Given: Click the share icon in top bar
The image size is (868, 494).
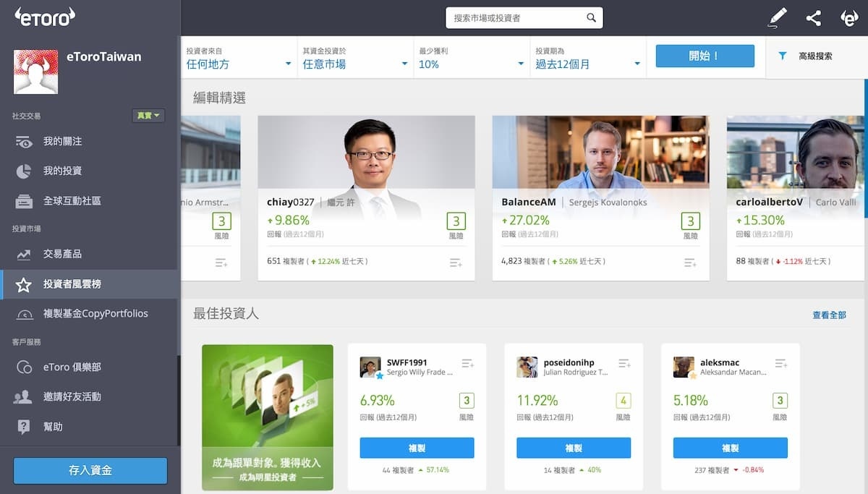Looking at the screenshot, I should [x=814, y=18].
